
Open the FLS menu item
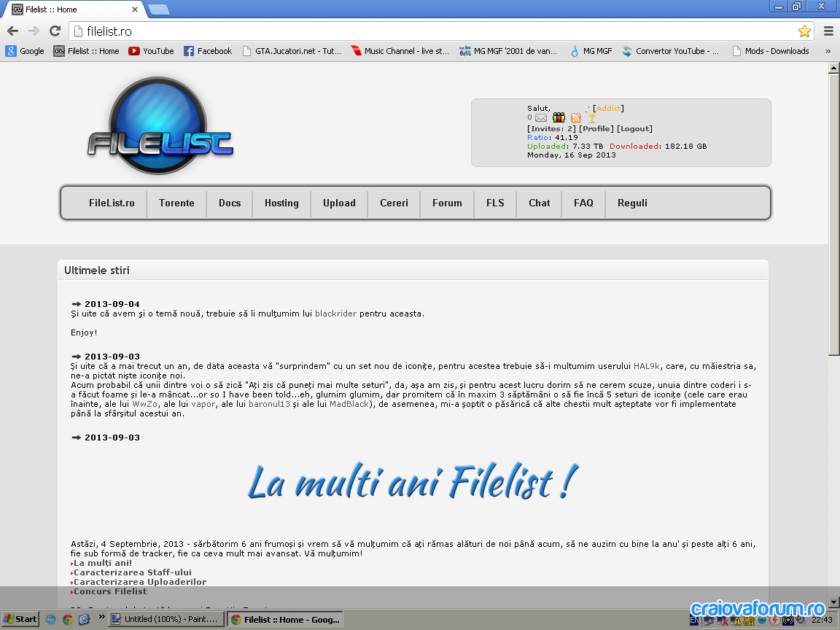495,203
